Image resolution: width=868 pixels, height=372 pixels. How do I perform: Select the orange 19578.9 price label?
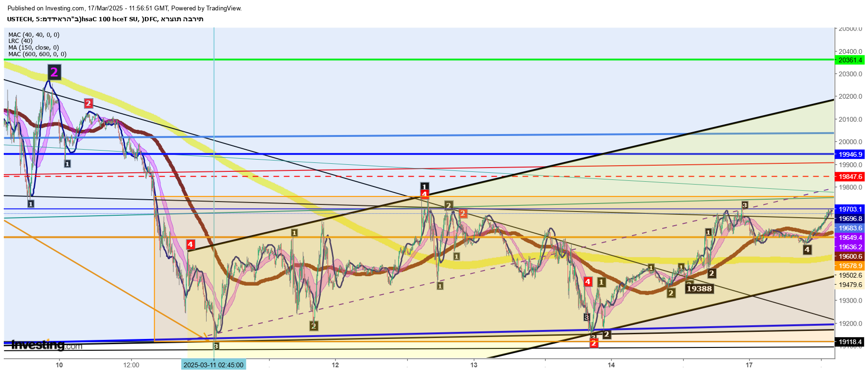coord(850,266)
